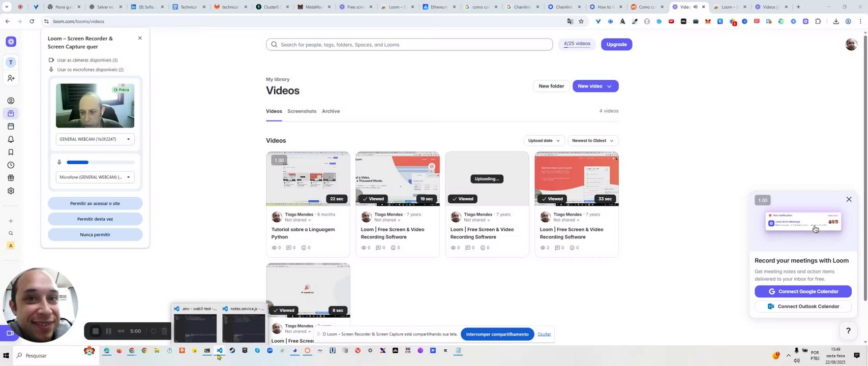Image resolution: width=868 pixels, height=366 pixels.
Task: Open the Settings gear icon in sidebar
Action: pos(11,191)
